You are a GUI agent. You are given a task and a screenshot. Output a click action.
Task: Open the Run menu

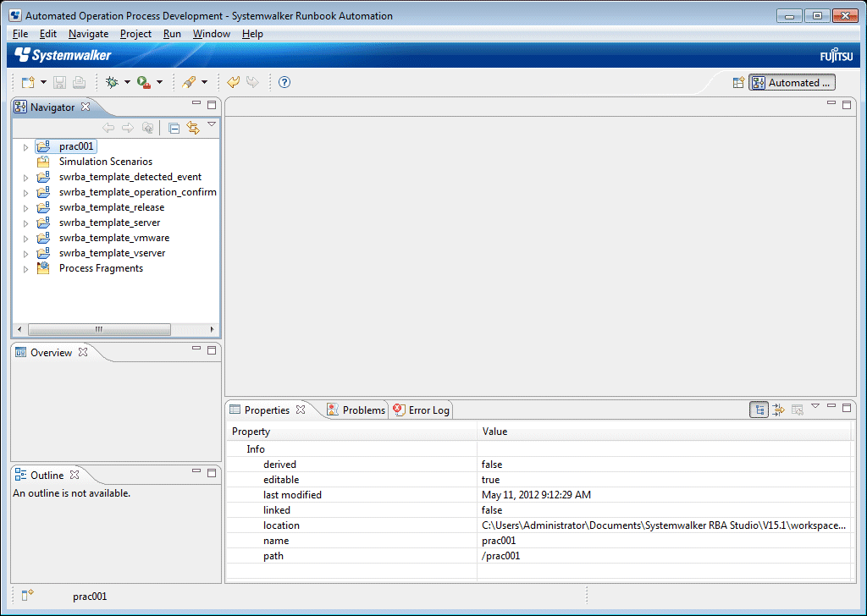pyautogui.click(x=172, y=34)
